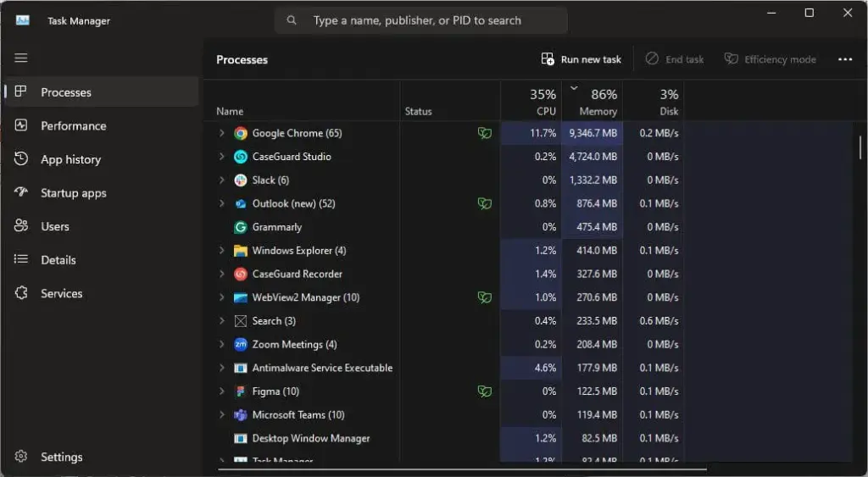Click efficiency leaf icon for Figma
The width and height of the screenshot is (868, 477).
484,391
